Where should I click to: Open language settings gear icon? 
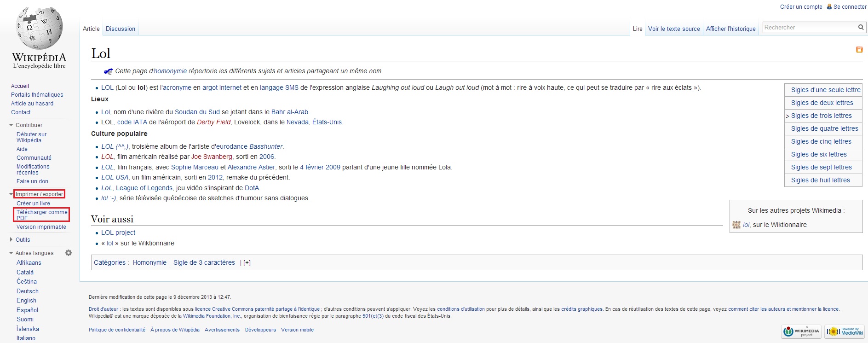coord(69,253)
